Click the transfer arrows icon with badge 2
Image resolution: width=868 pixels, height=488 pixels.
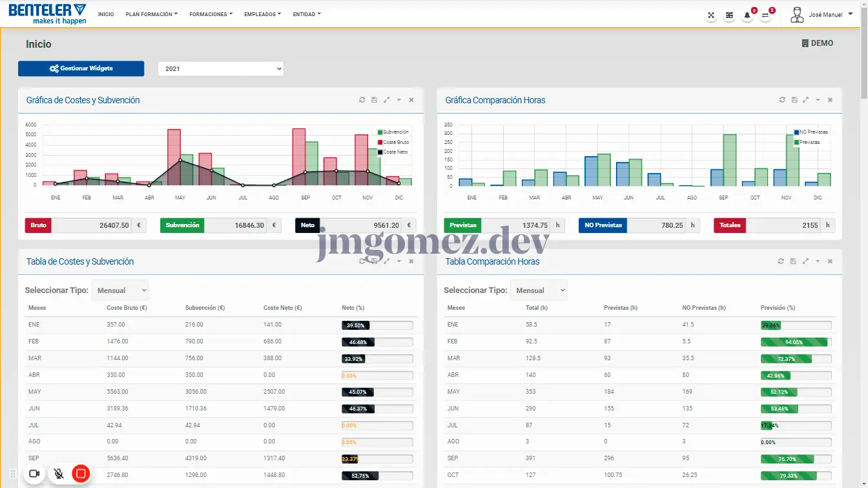click(765, 15)
